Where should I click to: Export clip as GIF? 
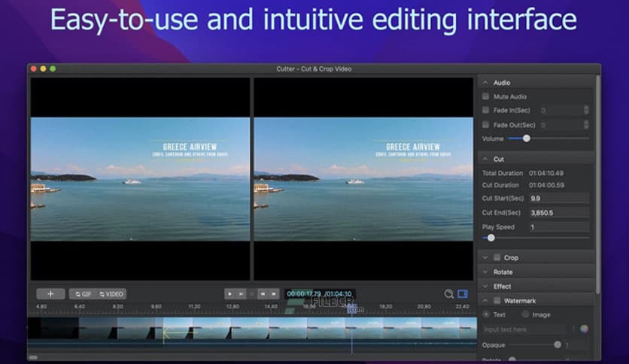pos(84,294)
